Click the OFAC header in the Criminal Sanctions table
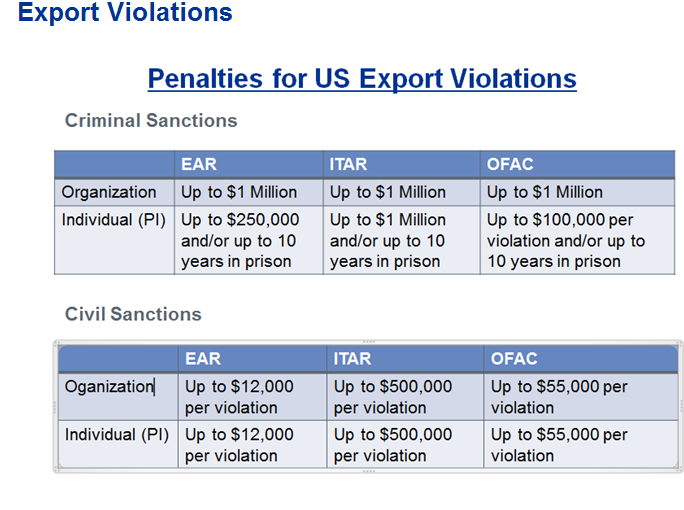Screen dimensions: 684x510 click(510, 164)
